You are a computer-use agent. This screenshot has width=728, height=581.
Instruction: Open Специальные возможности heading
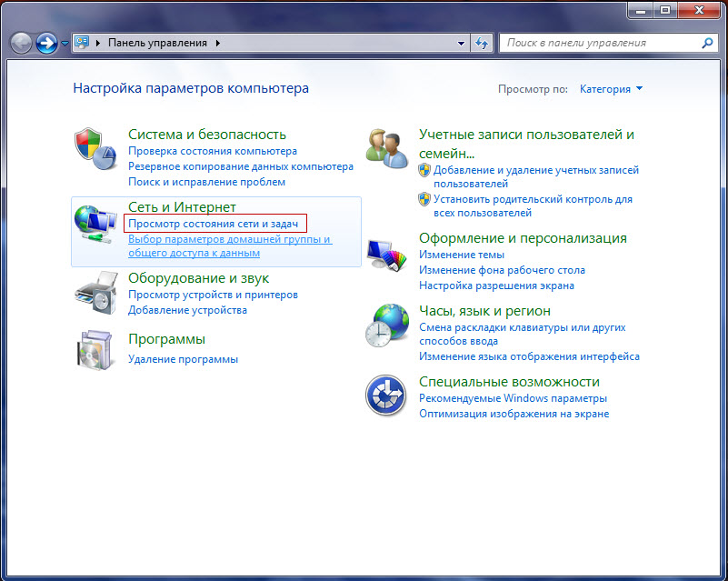click(509, 382)
